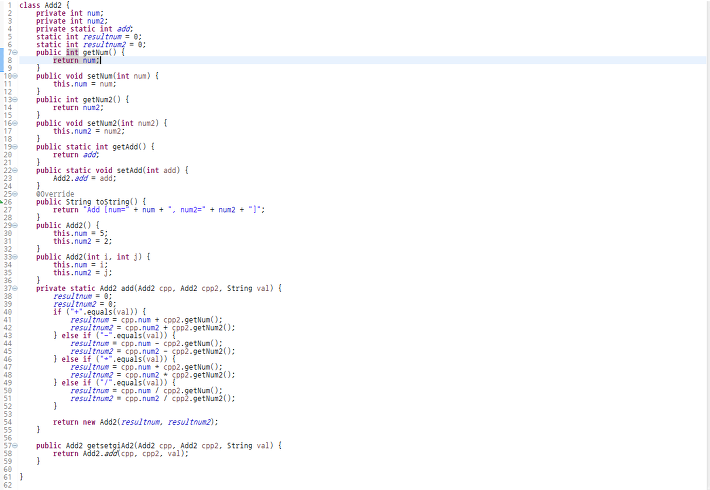Collapse the setAdd(int add) fold on line 22
The image size is (710, 490).
pyautogui.click(x=15, y=170)
